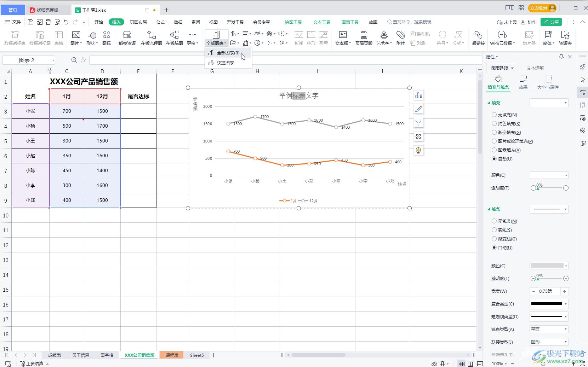
Task: Open the PivotTable (数据透视表) tool
Action: [15, 38]
